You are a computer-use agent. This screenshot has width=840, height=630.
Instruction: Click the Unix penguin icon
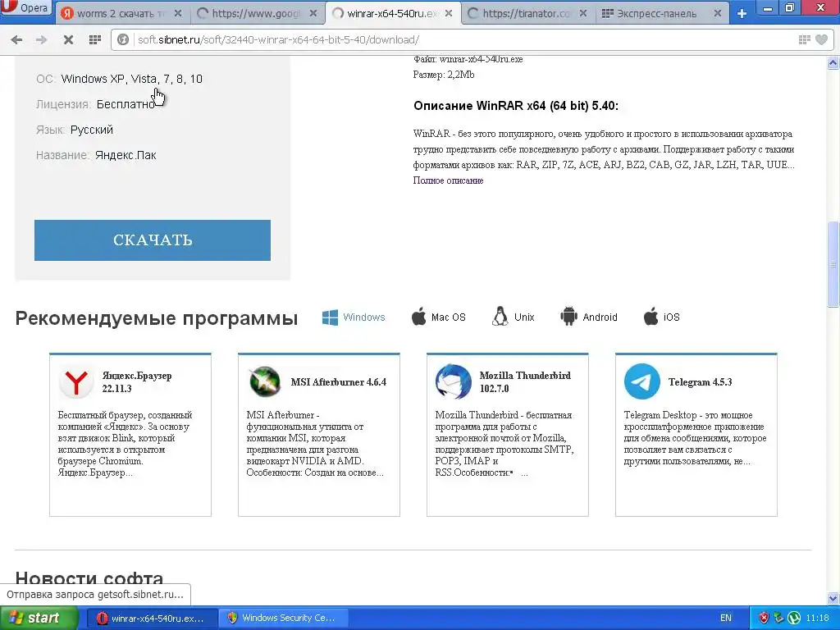[x=500, y=317]
